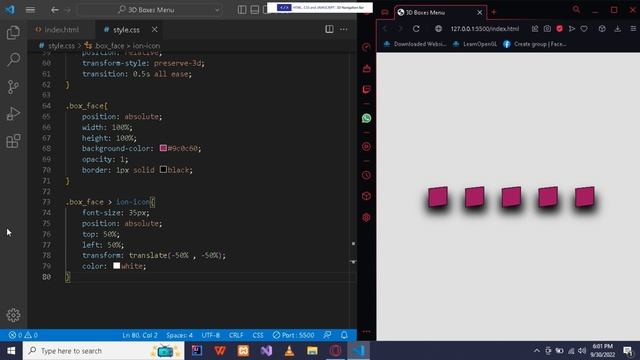Viewport: 640px width, 360px height.
Task: Open WhatsApp in the browser sidebar
Action: point(367,118)
